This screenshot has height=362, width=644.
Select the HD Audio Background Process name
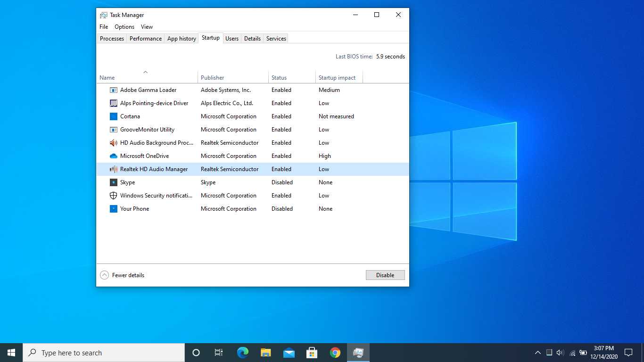click(x=157, y=143)
